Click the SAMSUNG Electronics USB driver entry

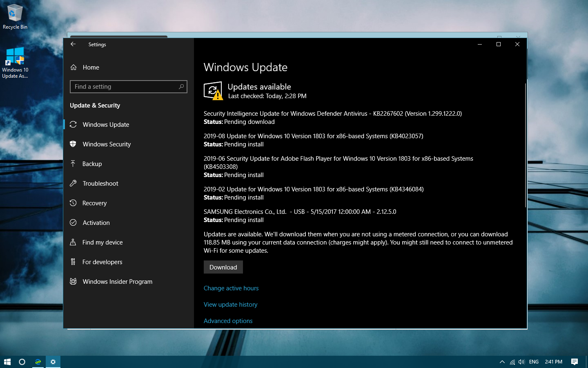click(300, 216)
